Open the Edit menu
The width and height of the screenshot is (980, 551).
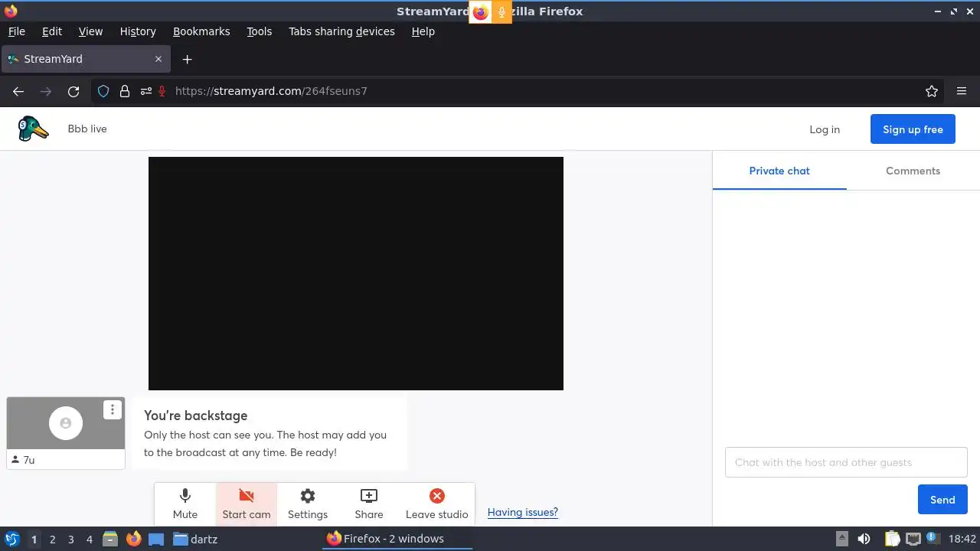click(x=52, y=31)
